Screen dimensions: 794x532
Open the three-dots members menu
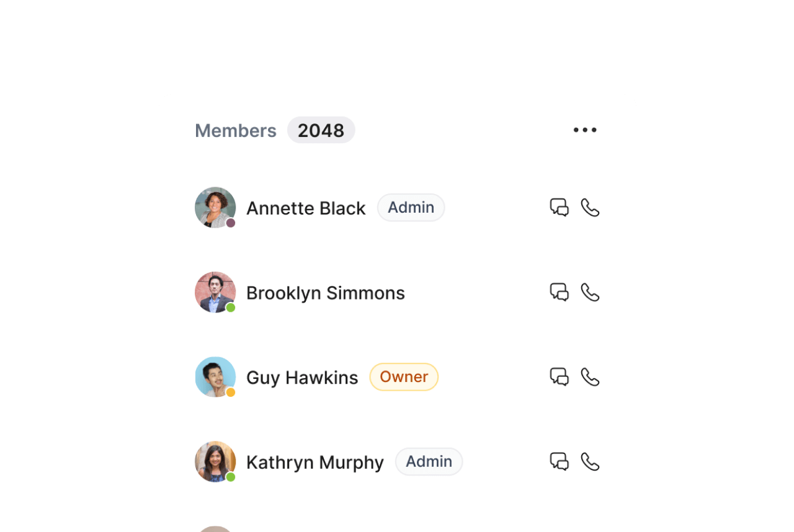click(585, 130)
